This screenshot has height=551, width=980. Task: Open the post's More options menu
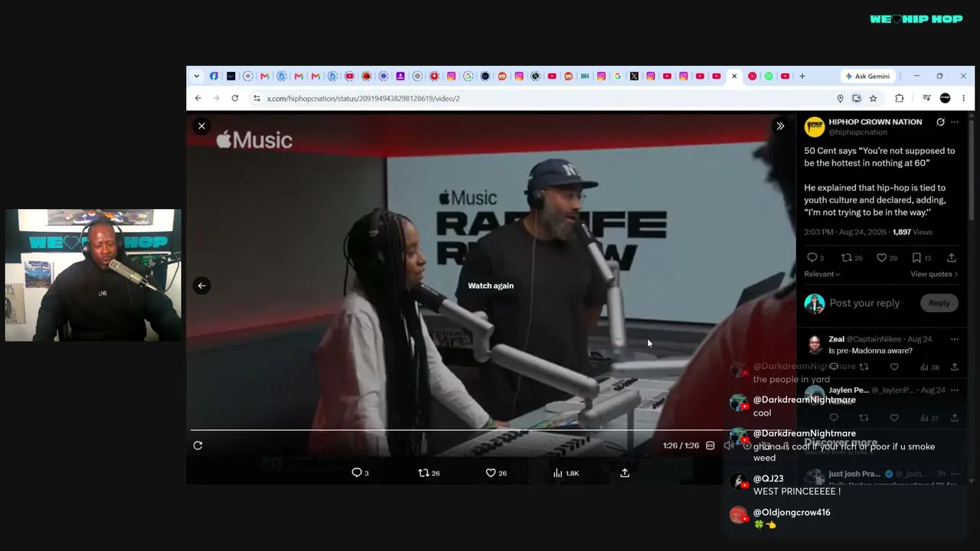tap(955, 122)
